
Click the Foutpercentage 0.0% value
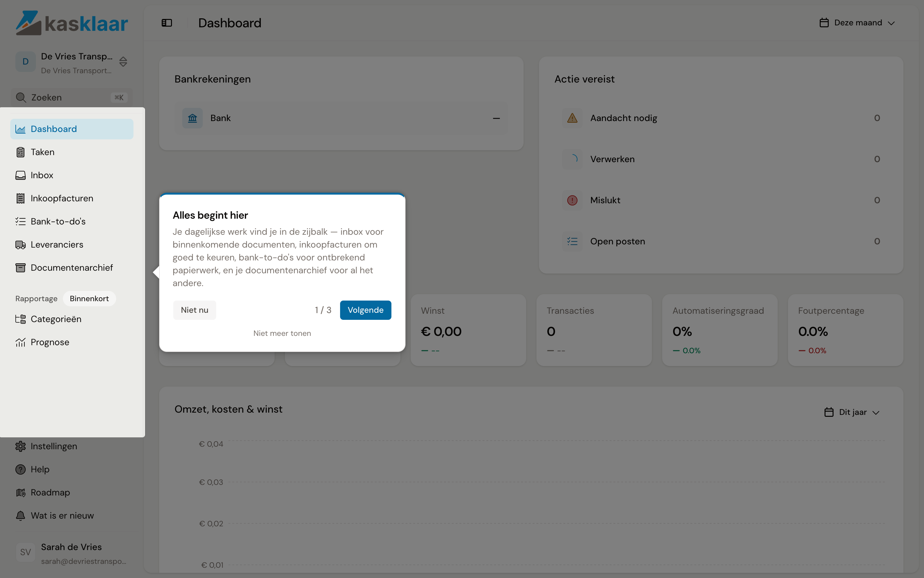(813, 331)
